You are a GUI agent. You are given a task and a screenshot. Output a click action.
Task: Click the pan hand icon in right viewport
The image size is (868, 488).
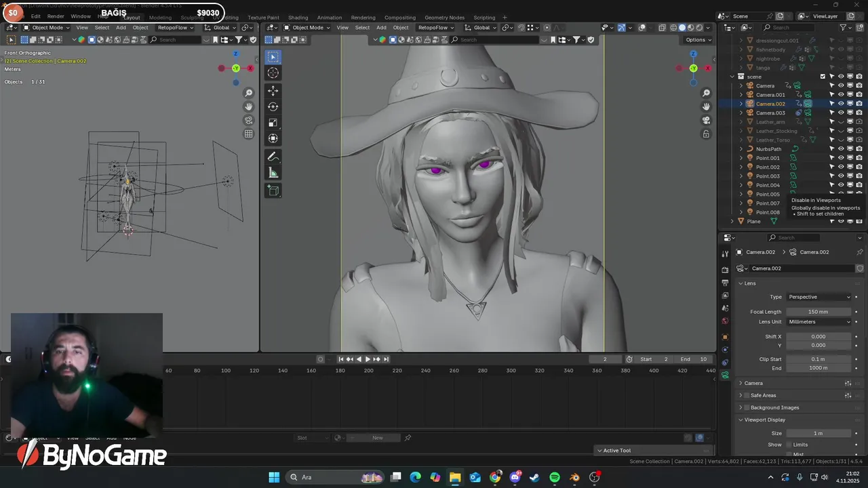706,106
